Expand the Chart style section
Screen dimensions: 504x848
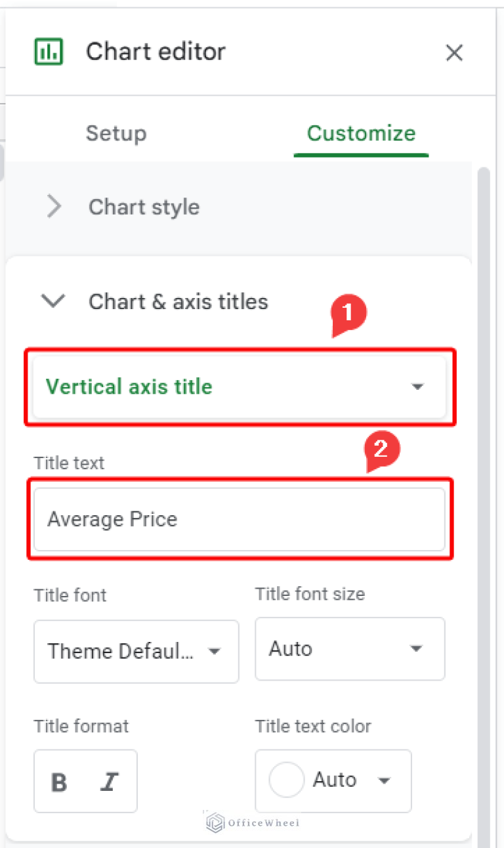click(x=144, y=207)
